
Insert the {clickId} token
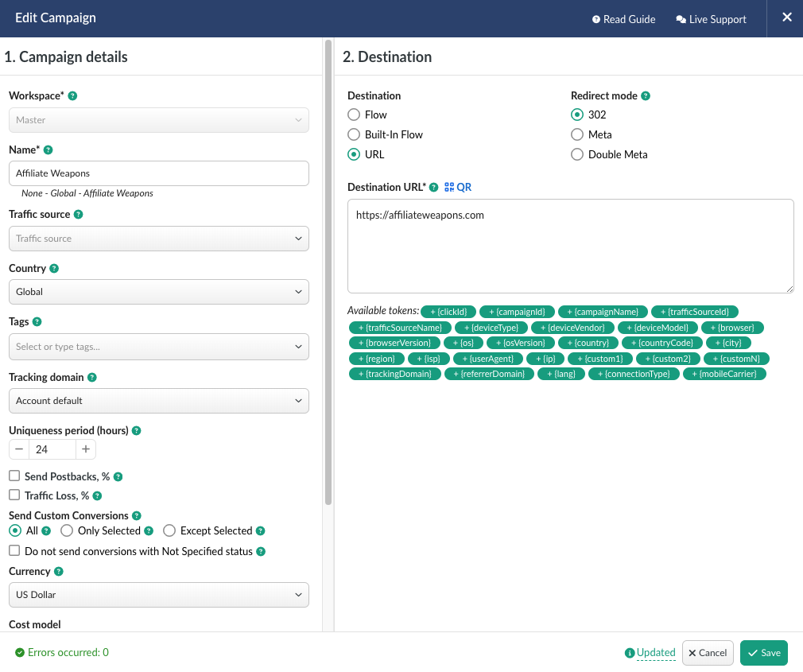click(448, 312)
